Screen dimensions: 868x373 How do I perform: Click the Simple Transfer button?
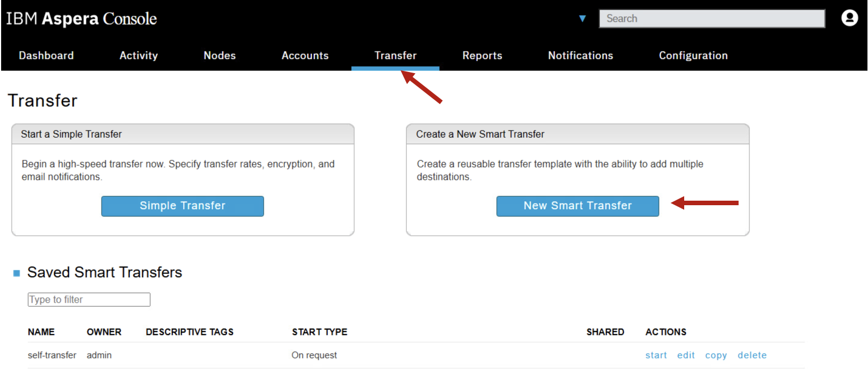(x=183, y=206)
